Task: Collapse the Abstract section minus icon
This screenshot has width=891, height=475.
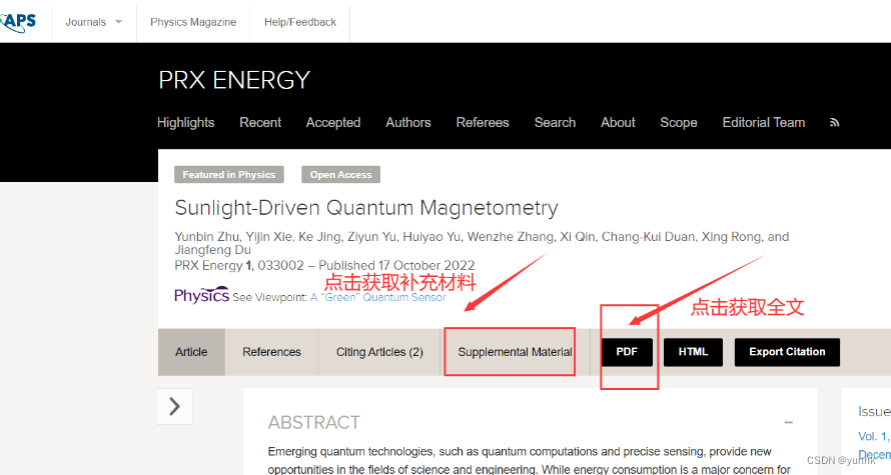Action: [x=788, y=422]
